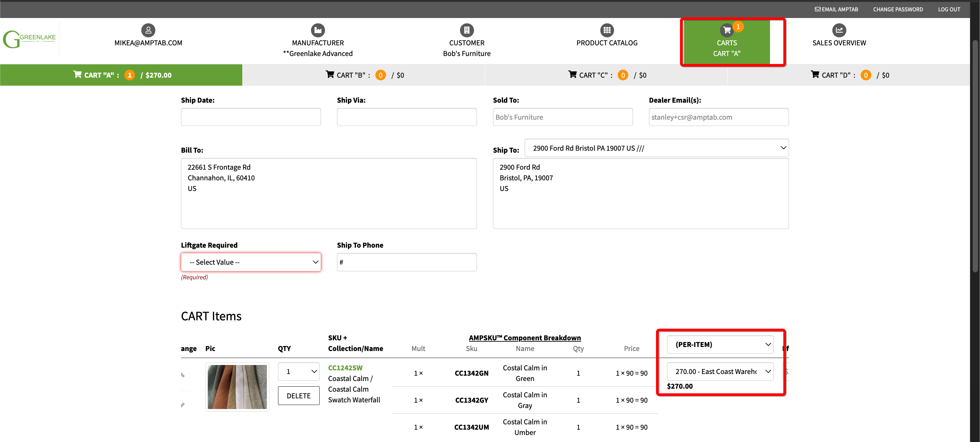
Task: Click the DELETE button for the cart item
Action: pos(298,396)
